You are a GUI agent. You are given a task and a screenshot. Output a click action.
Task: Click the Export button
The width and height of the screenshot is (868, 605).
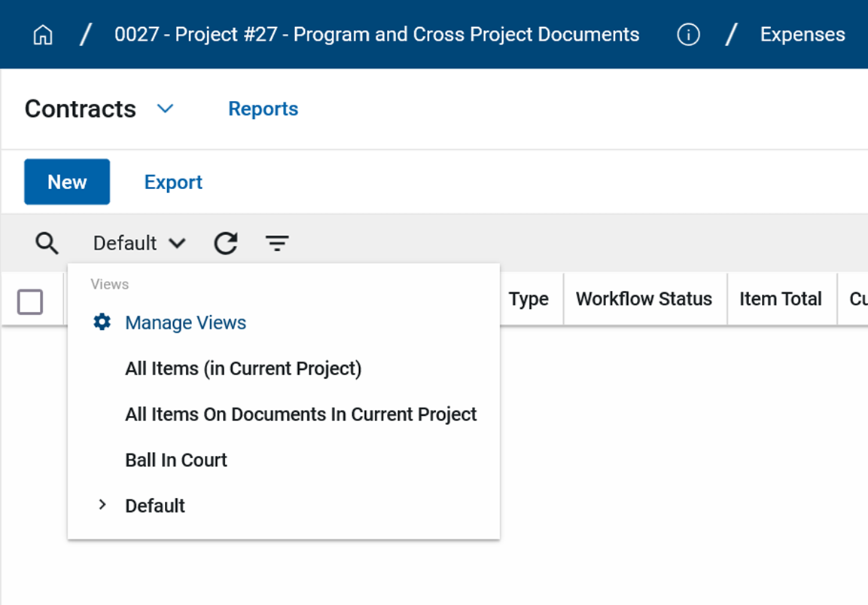(173, 182)
